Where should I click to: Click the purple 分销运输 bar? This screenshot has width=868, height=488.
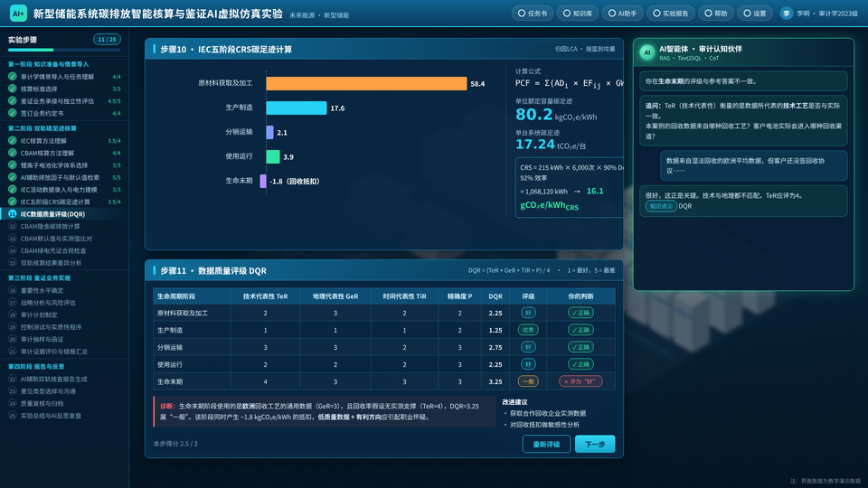269,132
